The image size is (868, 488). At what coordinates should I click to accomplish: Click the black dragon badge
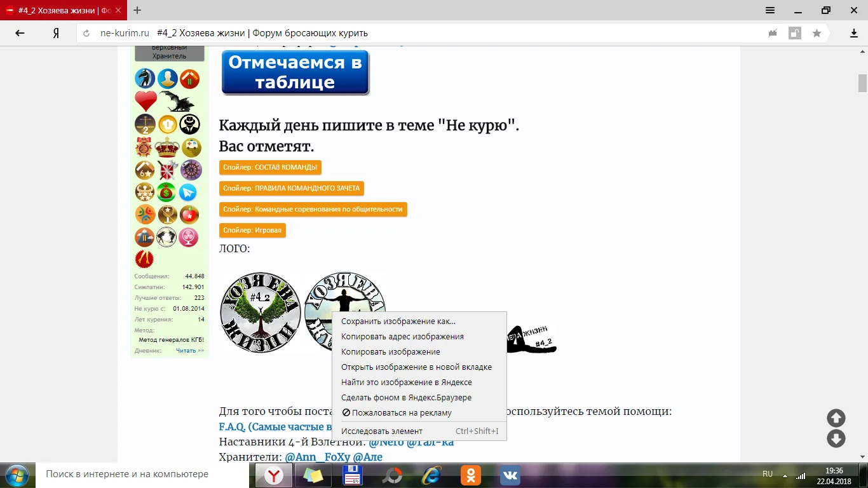coord(177,101)
